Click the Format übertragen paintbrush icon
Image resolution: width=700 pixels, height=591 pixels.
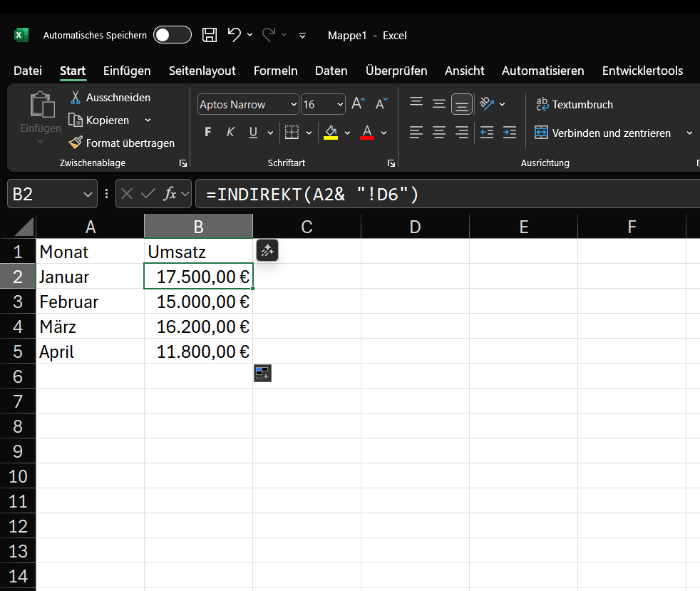[x=76, y=143]
